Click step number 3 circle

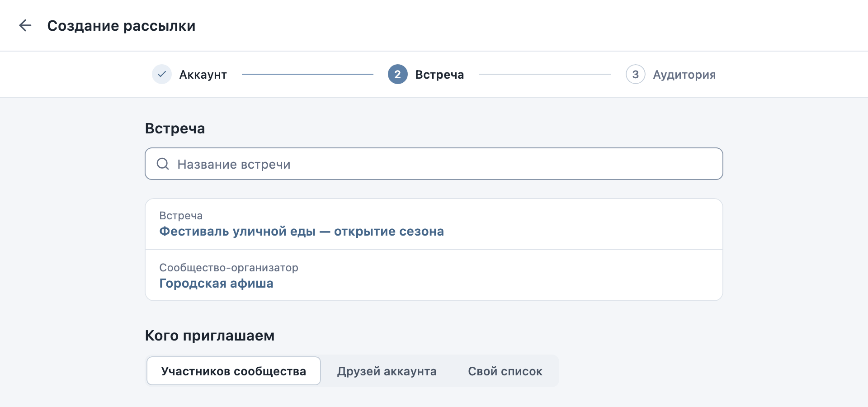pos(636,74)
